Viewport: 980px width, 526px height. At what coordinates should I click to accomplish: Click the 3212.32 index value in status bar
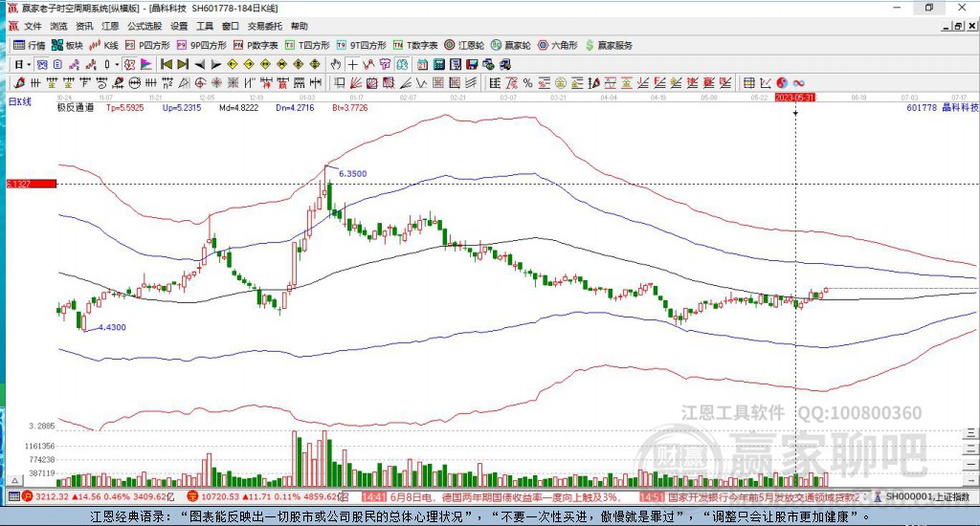pos(52,496)
